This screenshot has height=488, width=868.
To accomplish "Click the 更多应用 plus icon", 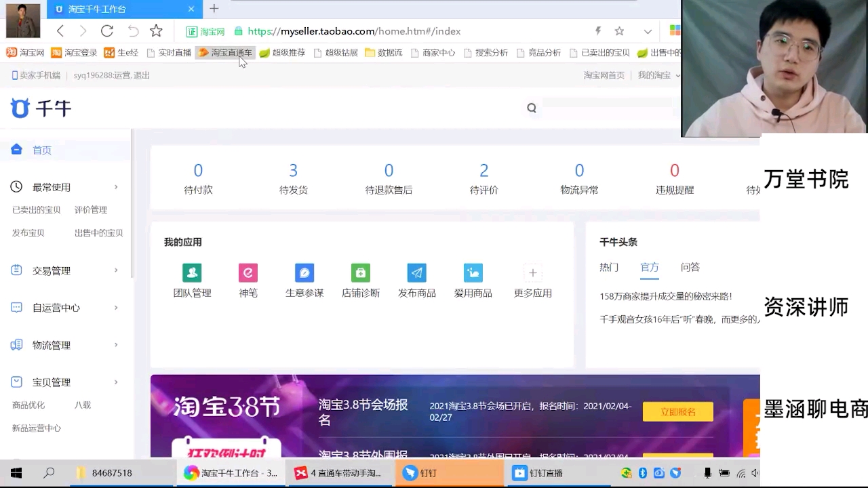I will tap(533, 272).
